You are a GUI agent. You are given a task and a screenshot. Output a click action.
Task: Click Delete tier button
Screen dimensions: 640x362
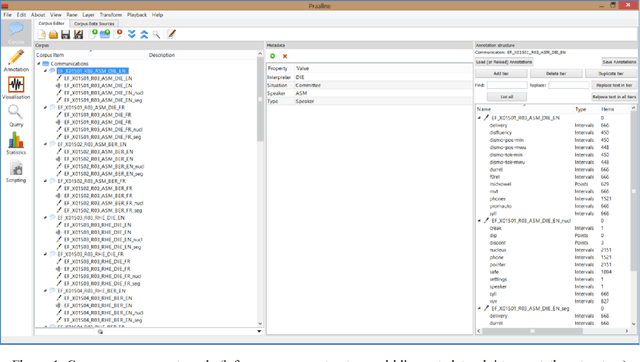click(556, 74)
